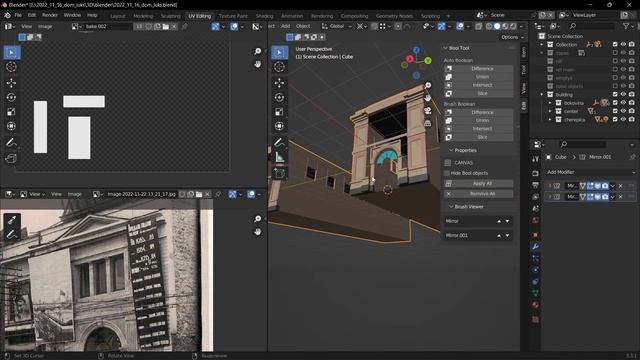Image resolution: width=640 pixels, height=360 pixels.
Task: Expand the cherepica collection in outliner
Action: pyautogui.click(x=550, y=120)
